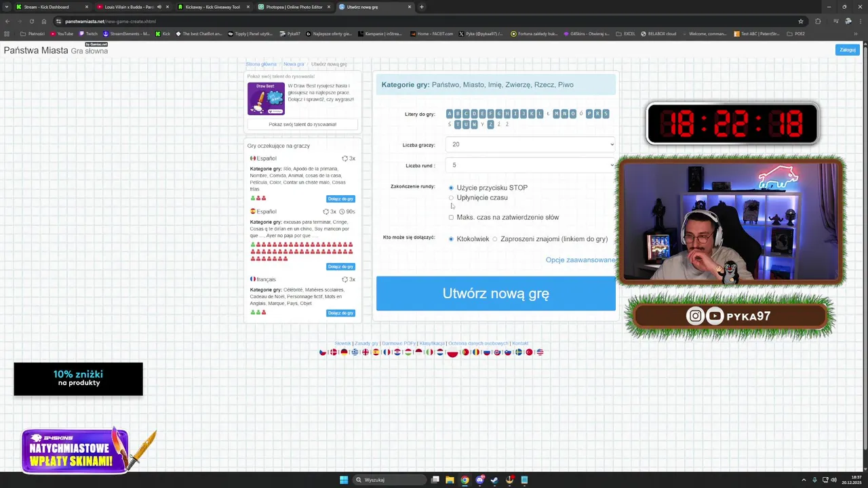The height and width of the screenshot is (488, 868).
Task: Open File Explorer from the taskbar
Action: coord(450,480)
